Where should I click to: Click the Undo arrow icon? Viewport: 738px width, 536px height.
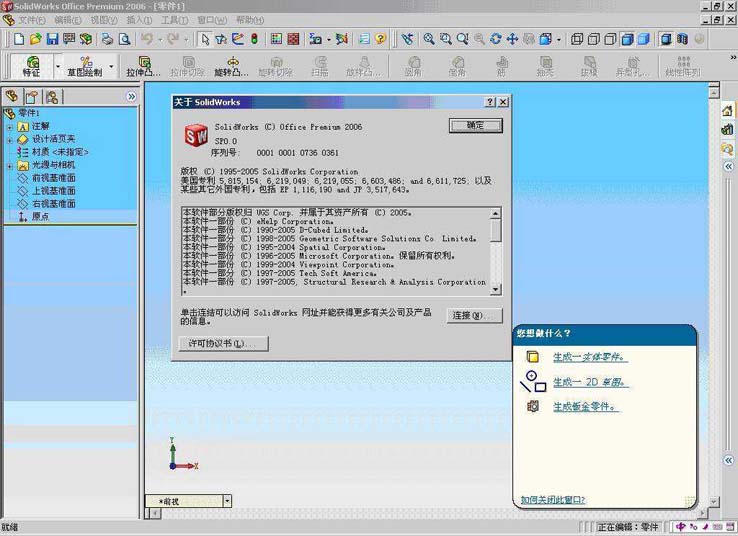coord(147,39)
